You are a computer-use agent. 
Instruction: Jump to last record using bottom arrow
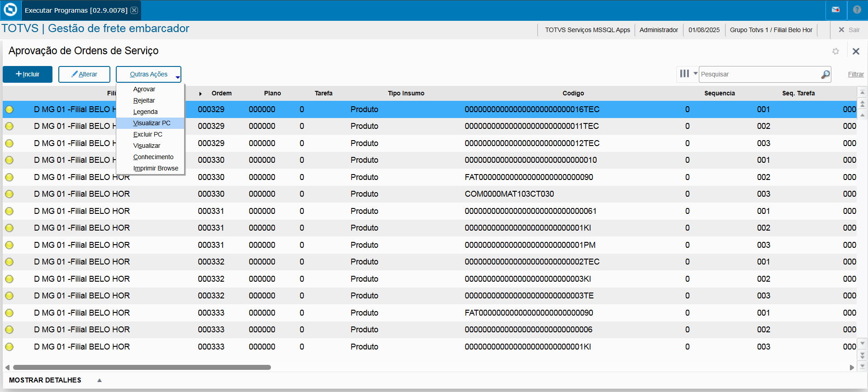pos(863,366)
